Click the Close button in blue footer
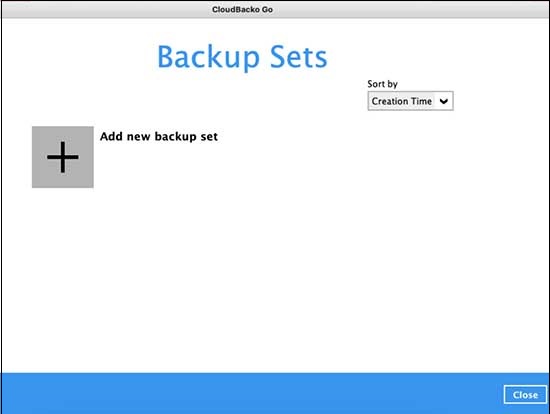The width and height of the screenshot is (550, 414). [x=525, y=395]
